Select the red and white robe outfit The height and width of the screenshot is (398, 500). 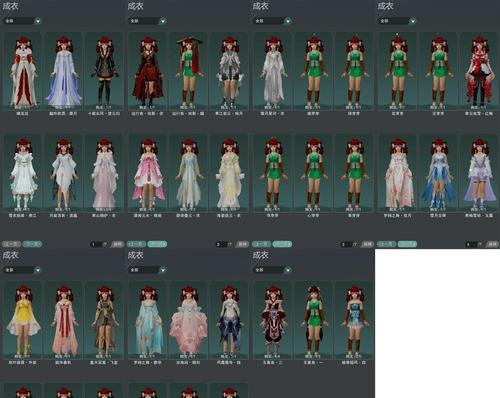coord(23,71)
